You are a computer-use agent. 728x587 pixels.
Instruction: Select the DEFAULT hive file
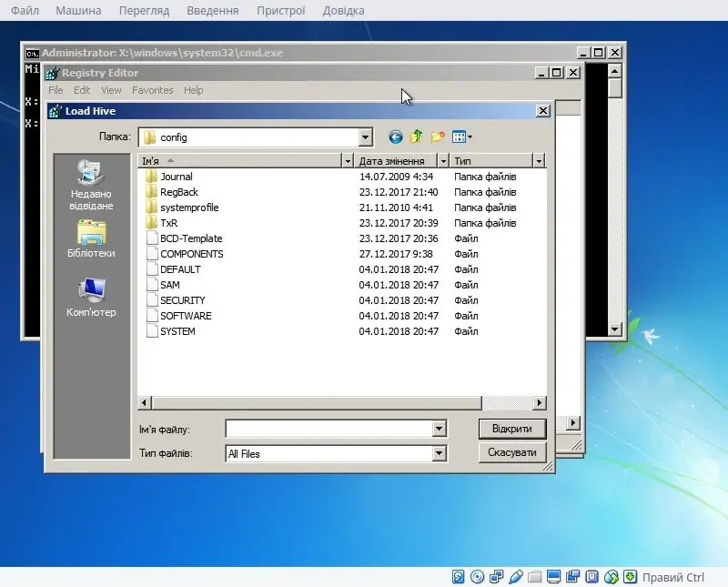(x=180, y=269)
